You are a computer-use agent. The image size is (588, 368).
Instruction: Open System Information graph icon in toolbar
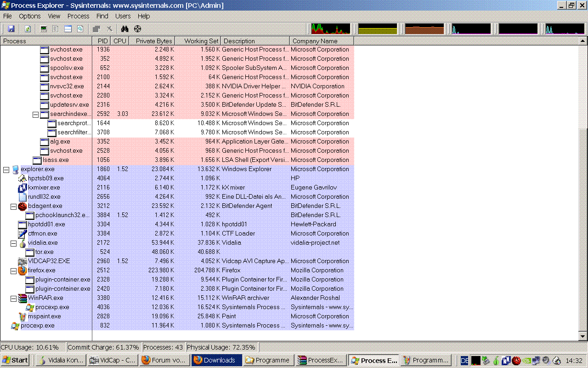point(44,29)
